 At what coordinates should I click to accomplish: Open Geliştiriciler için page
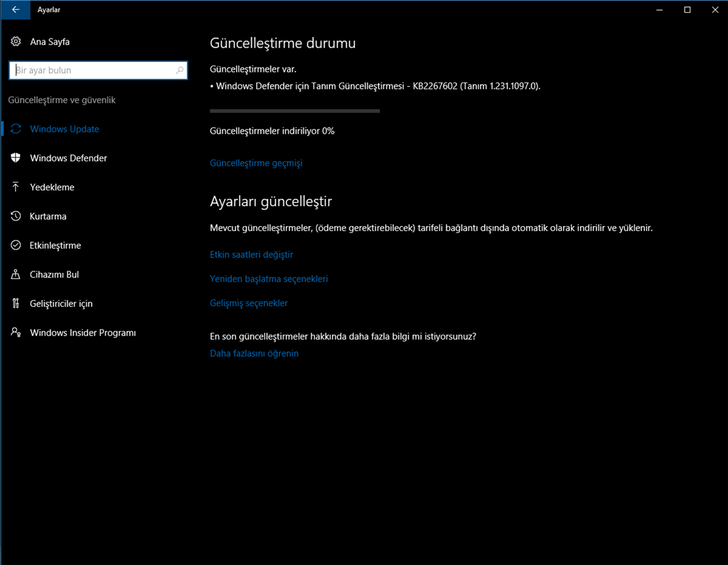pyautogui.click(x=61, y=303)
